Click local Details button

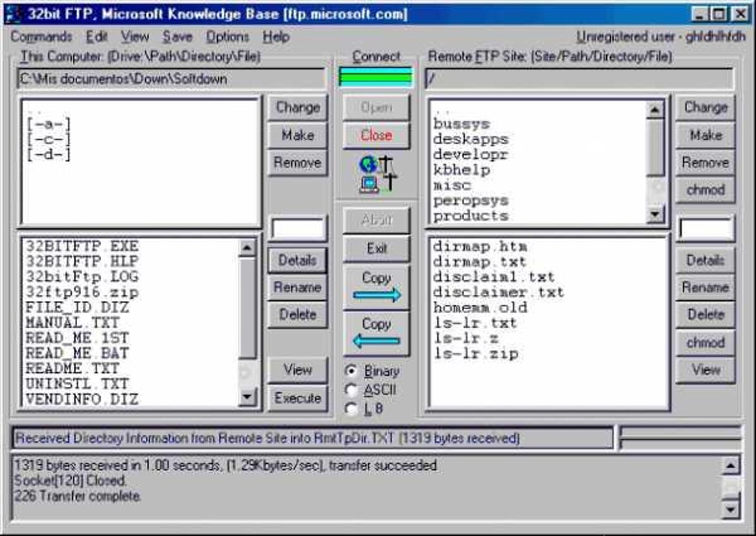click(297, 260)
